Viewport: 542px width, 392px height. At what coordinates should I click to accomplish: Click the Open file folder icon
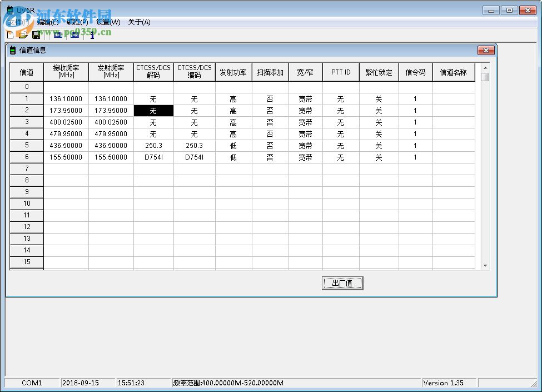[x=23, y=34]
